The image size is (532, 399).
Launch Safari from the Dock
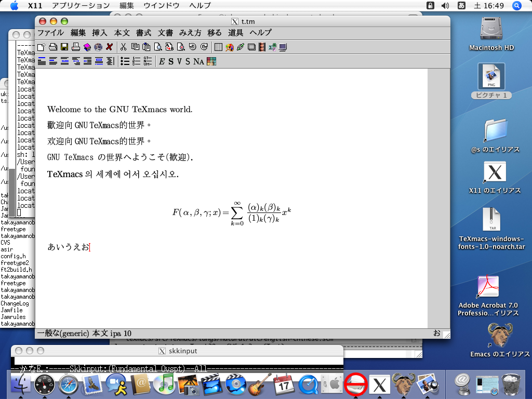click(69, 385)
